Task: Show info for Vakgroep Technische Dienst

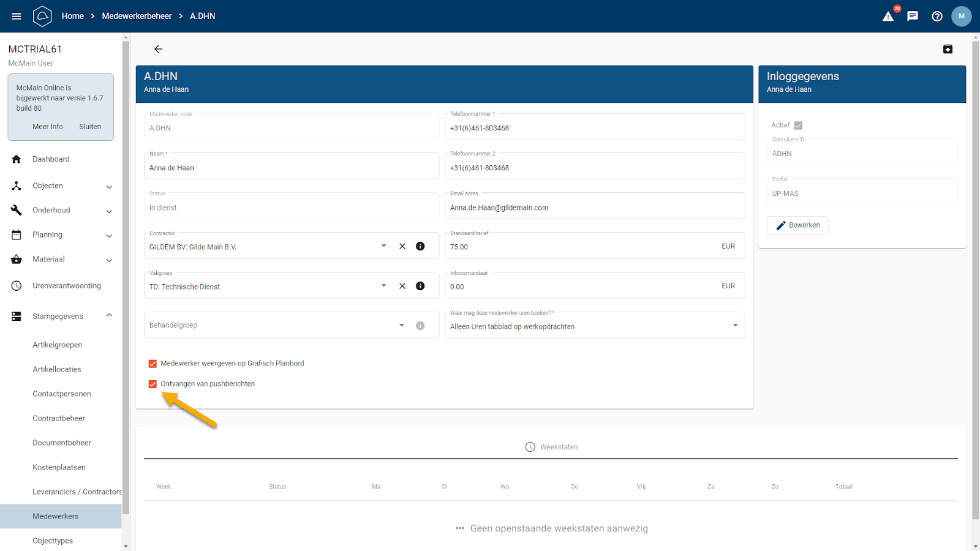Action: click(420, 286)
